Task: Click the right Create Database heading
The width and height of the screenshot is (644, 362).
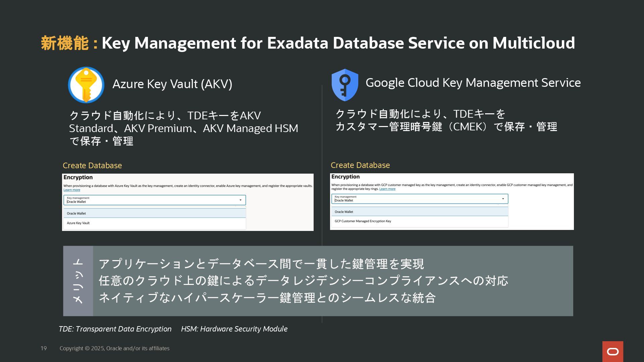Action: (360, 165)
